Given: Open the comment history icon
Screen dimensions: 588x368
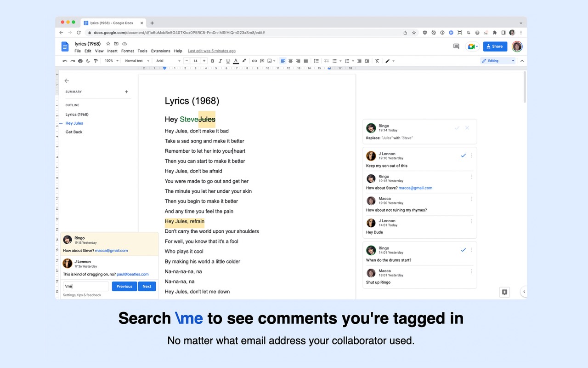Looking at the screenshot, I should [456, 46].
